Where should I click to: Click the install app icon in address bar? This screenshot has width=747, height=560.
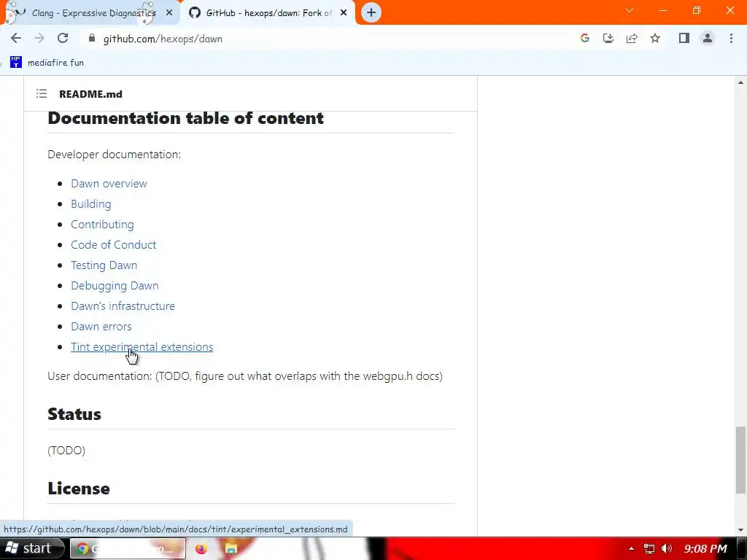608,39
